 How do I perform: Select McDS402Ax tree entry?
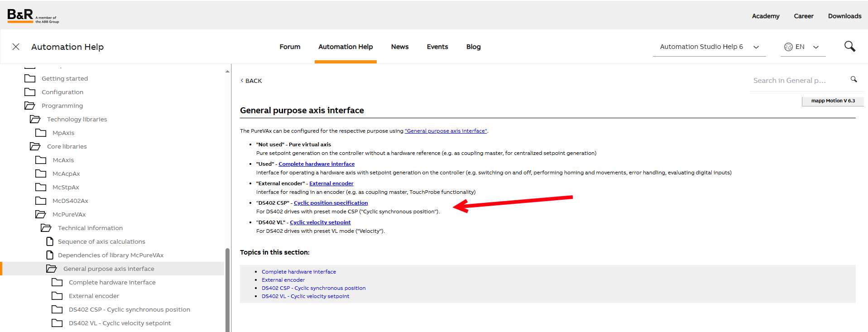click(x=70, y=201)
